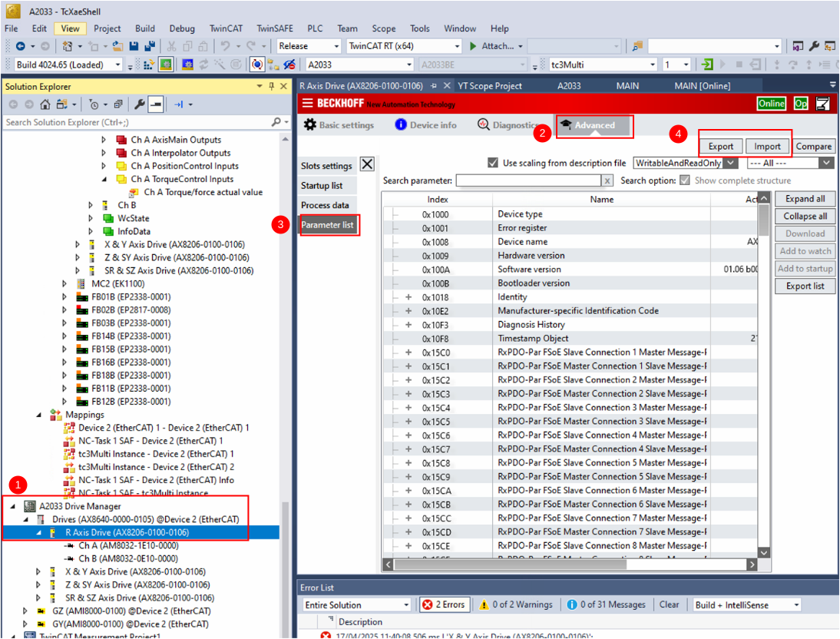The image size is (840, 639).
Task: Click the Save All floppy disk icon
Action: pyautogui.click(x=150, y=46)
